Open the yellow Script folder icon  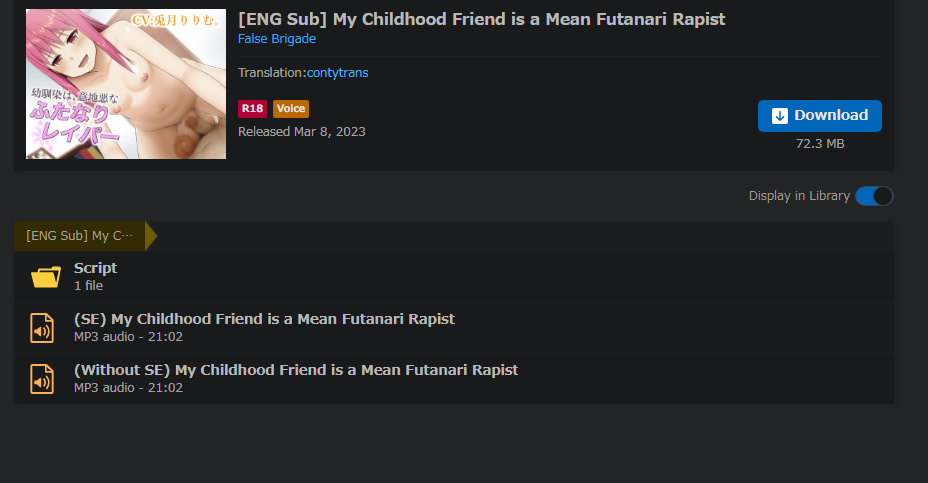pos(46,276)
